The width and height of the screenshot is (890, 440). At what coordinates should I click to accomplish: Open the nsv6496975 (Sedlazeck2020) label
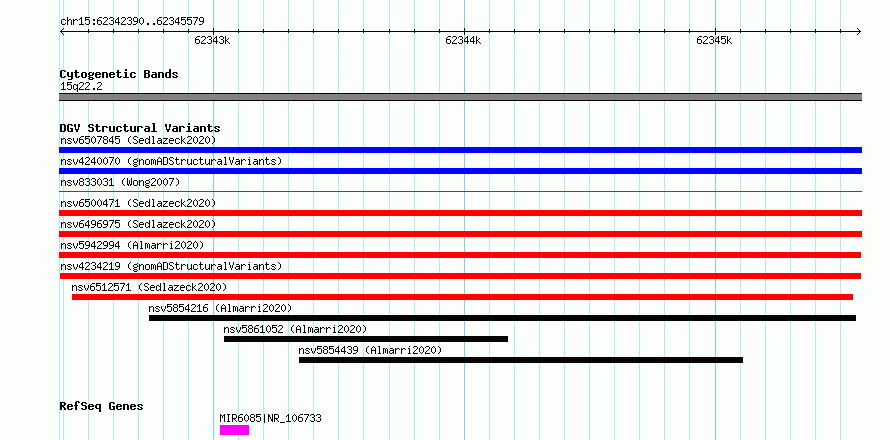click(x=138, y=224)
